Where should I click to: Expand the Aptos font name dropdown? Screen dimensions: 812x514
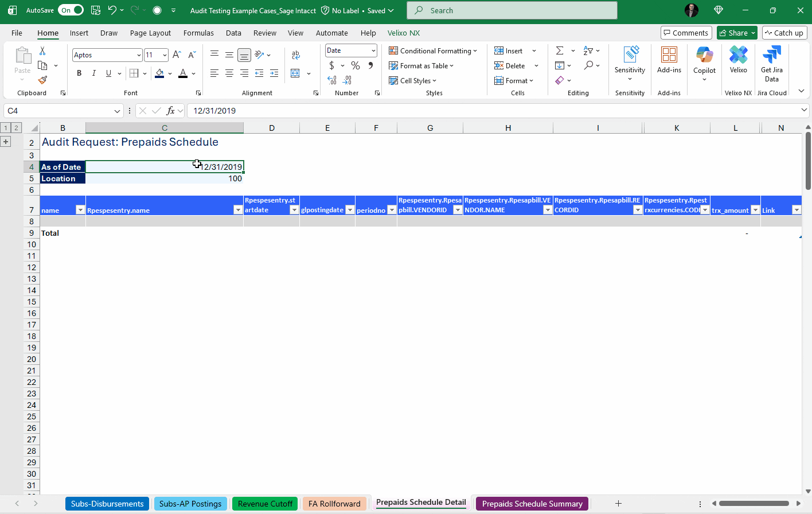click(139, 55)
